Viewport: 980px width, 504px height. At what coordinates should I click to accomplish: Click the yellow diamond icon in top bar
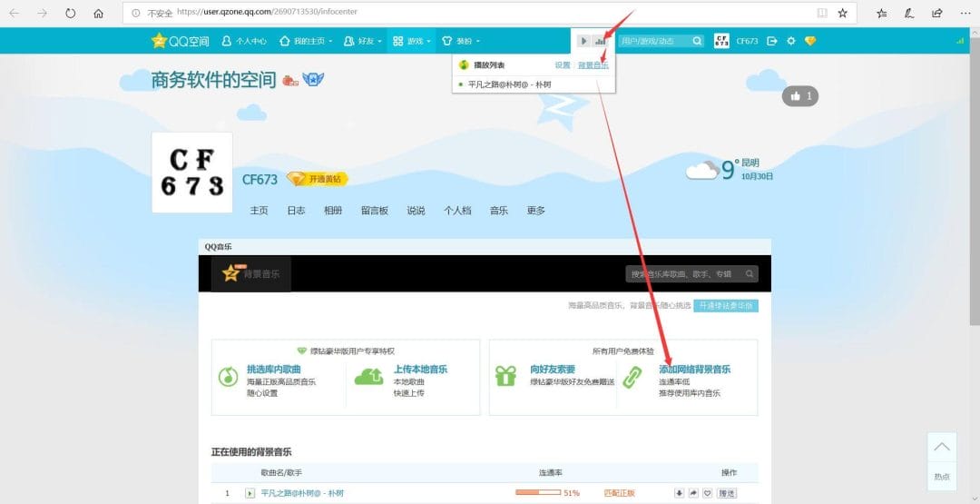[810, 41]
